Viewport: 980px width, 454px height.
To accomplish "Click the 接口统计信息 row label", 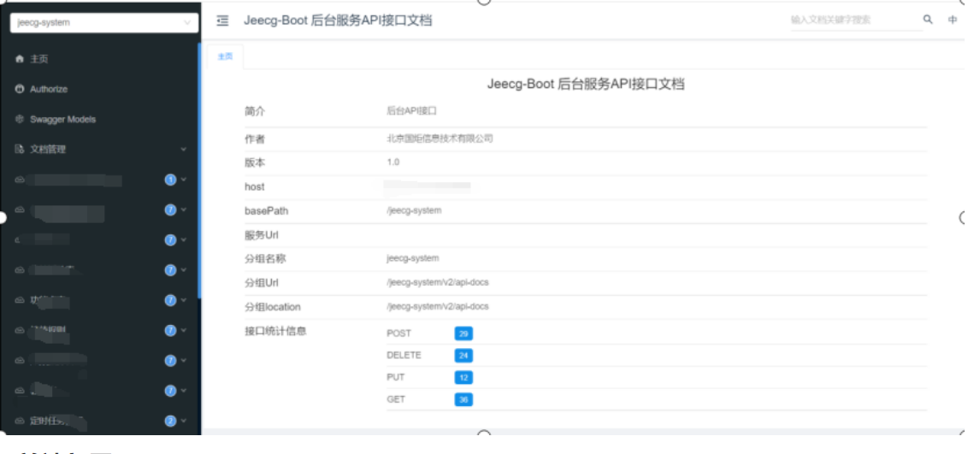I will click(x=275, y=331).
